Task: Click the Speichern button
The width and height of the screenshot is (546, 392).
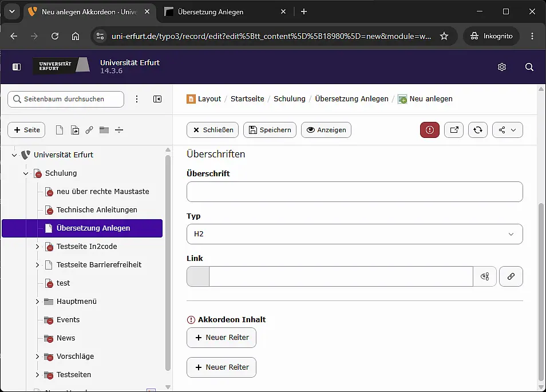Action: point(270,130)
